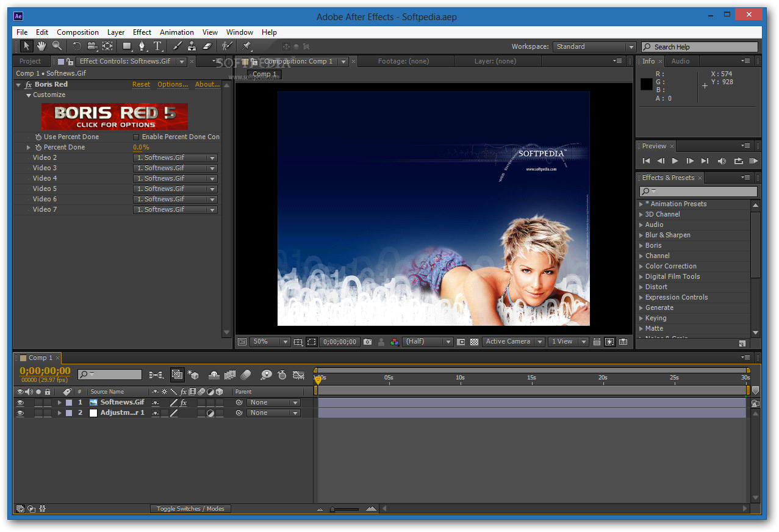This screenshot has height=532, width=779.
Task: Select the Eraser tool
Action: [207, 46]
